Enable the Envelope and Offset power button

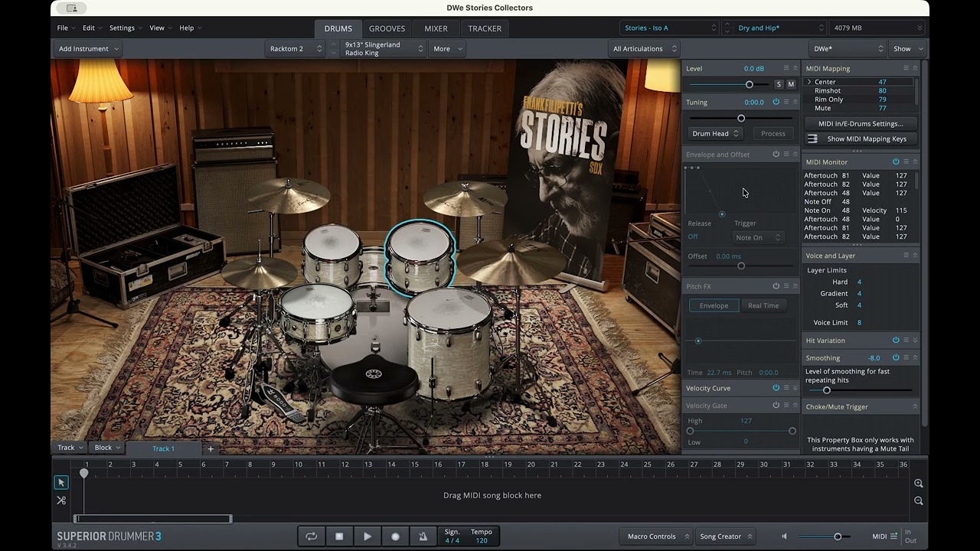776,154
